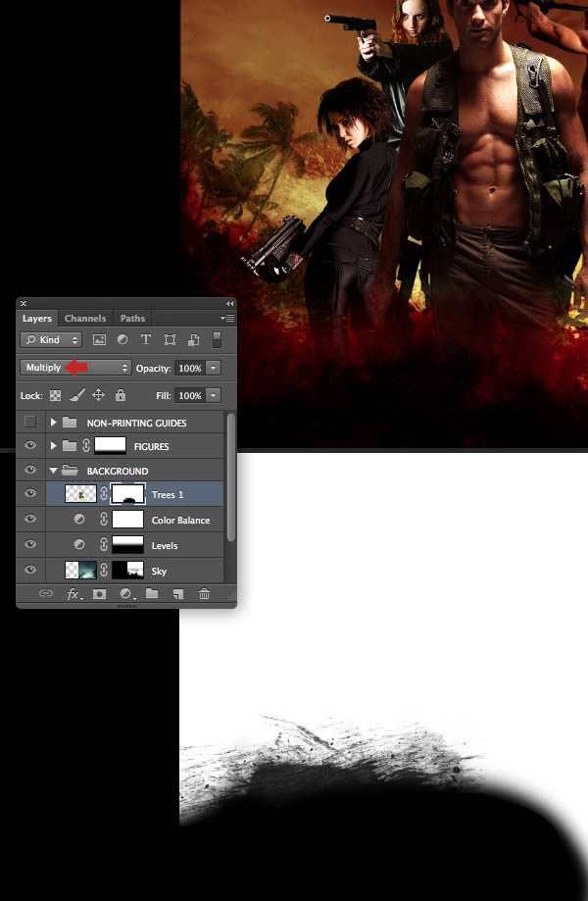Add a layer style via fx icon
The width and height of the screenshot is (588, 901).
(x=74, y=593)
